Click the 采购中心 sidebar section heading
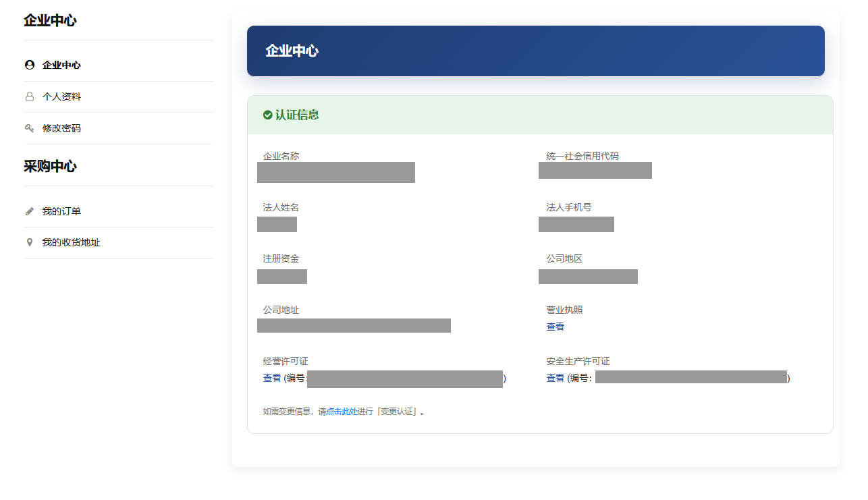This screenshot has height=500, width=868. (x=50, y=167)
